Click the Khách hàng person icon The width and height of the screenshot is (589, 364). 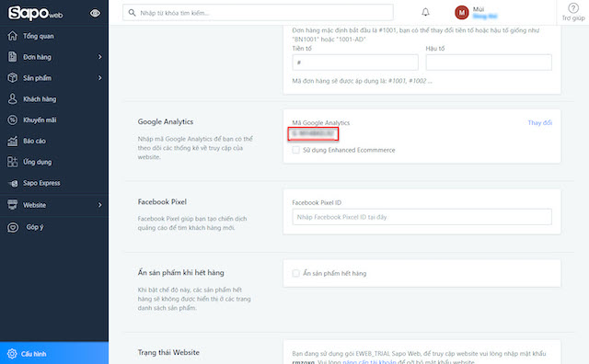pos(12,98)
